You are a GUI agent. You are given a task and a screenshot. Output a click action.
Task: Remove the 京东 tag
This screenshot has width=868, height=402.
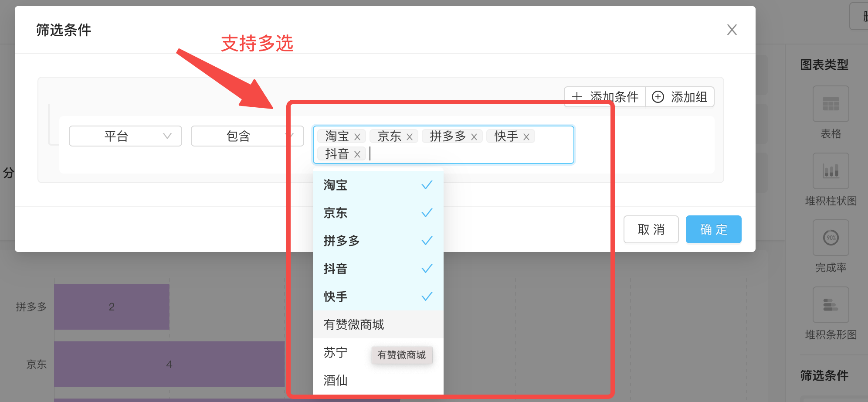[x=410, y=137]
